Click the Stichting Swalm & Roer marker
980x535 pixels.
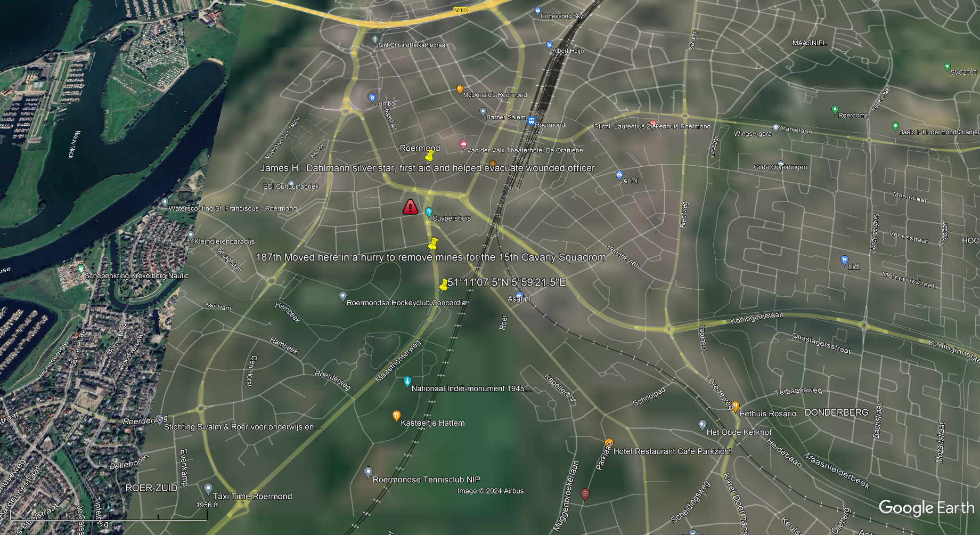click(159, 420)
